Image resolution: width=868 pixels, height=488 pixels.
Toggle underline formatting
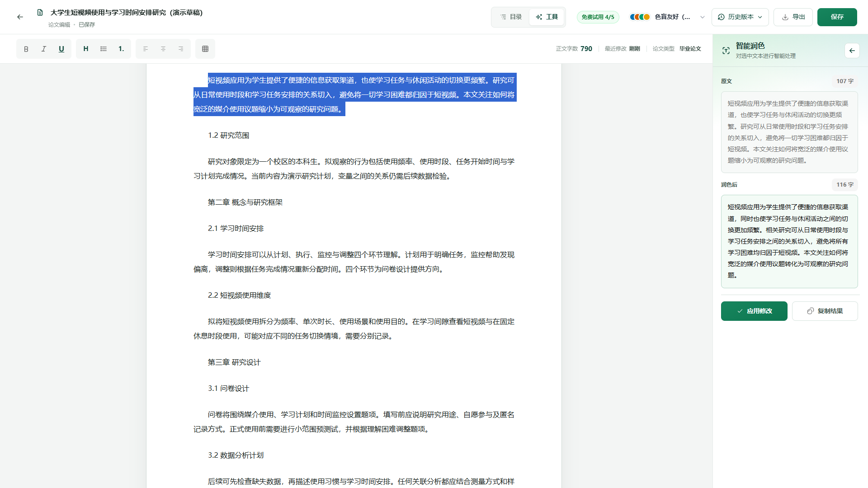61,49
